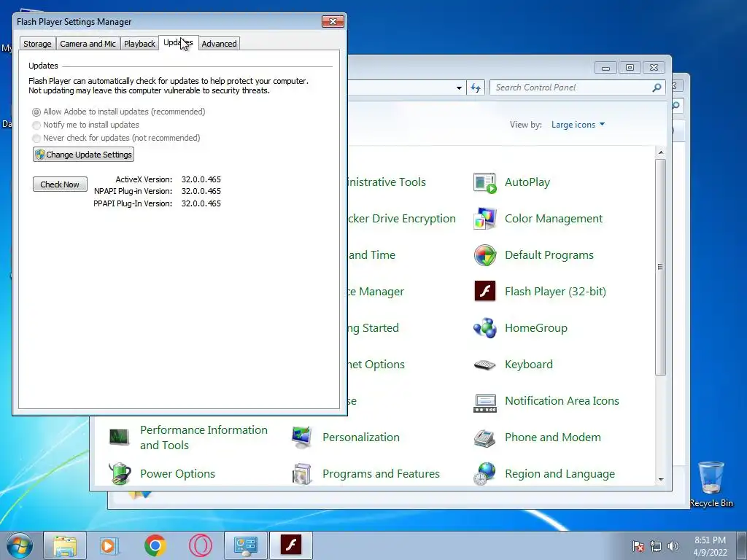The image size is (747, 560).
Task: Switch to Flash Player taskbar button
Action: (291, 545)
